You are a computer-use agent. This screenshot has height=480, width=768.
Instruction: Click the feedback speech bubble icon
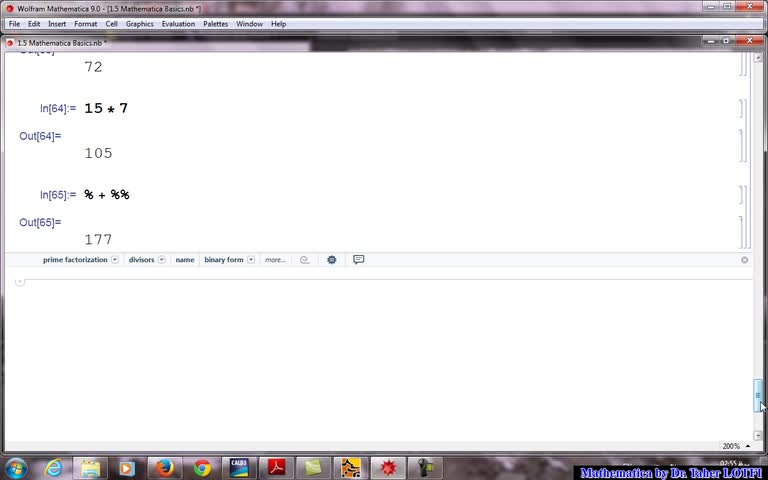click(359, 260)
